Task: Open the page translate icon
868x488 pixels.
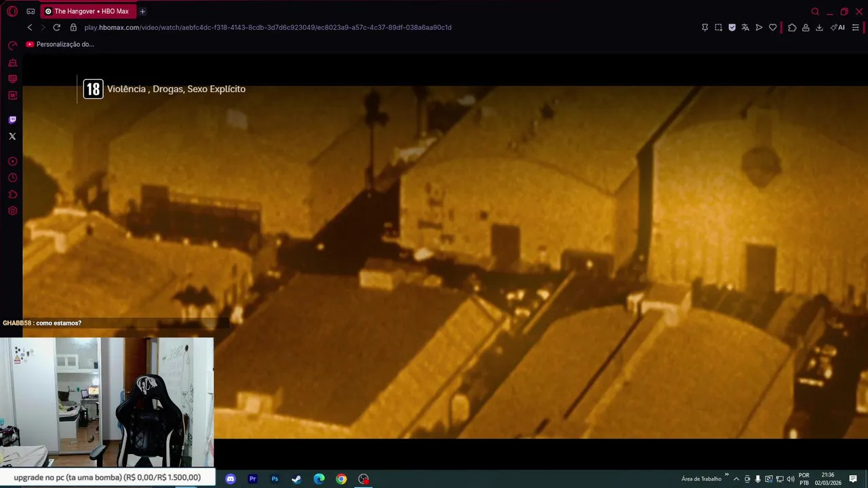Action: pos(745,27)
